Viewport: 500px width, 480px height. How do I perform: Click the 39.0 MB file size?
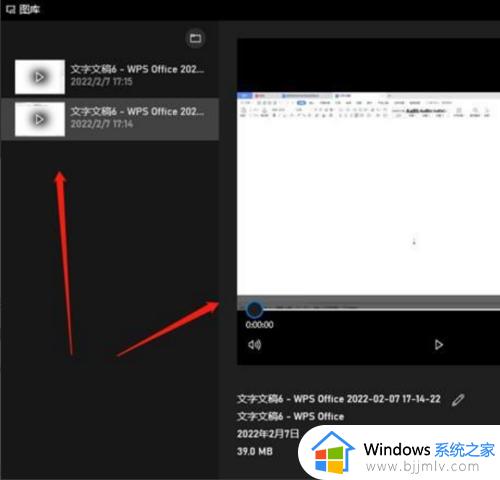(255, 451)
